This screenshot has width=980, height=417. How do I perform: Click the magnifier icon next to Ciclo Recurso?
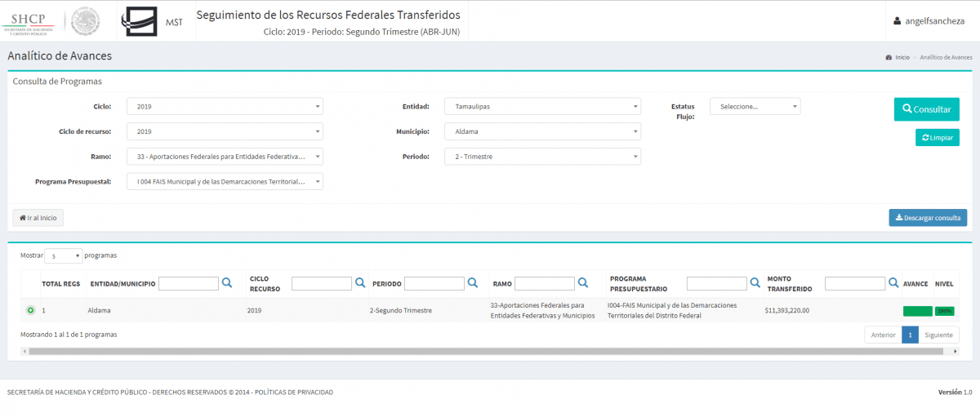[359, 283]
